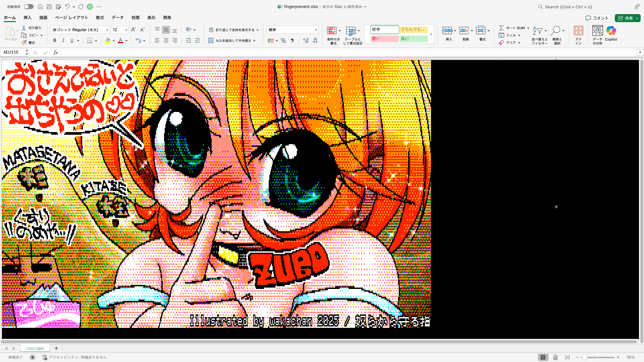
Task: Click the 削除 cells icon
Action: tap(464, 31)
